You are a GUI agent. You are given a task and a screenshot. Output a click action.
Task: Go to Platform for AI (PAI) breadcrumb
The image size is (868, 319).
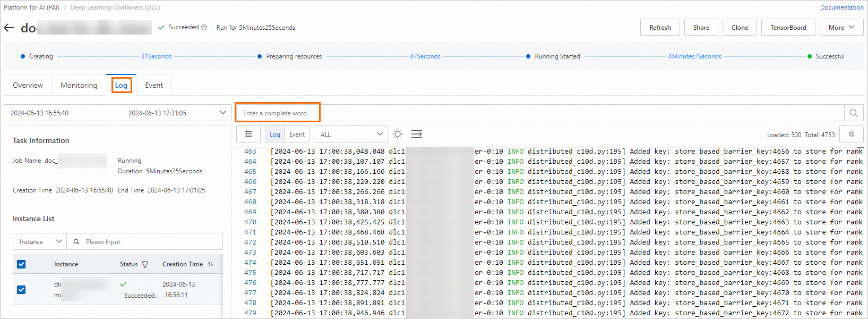(x=31, y=7)
